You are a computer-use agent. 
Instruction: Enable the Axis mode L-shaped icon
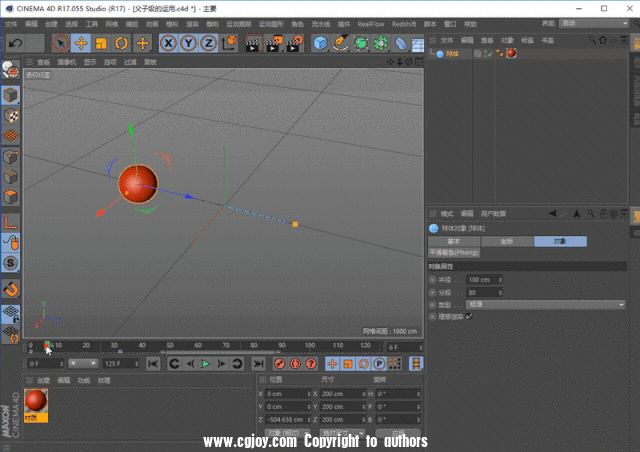11,223
